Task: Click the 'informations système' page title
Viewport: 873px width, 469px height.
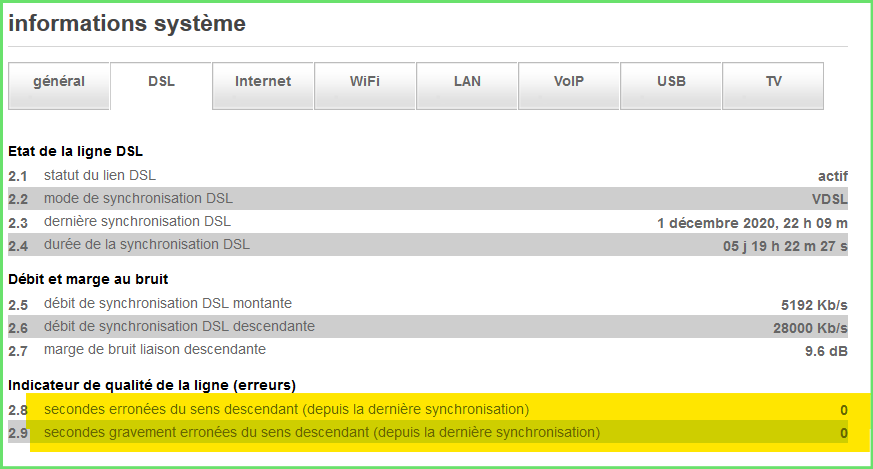Action: (x=127, y=23)
